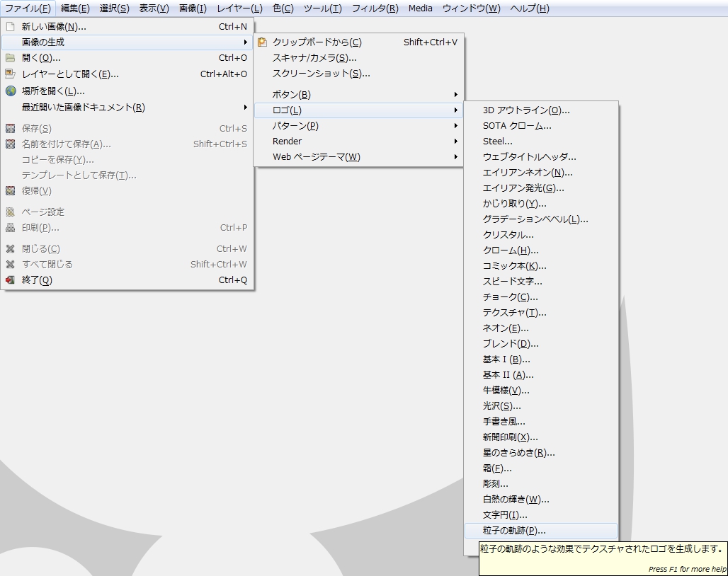Click the clipboard paste icon

point(262,42)
